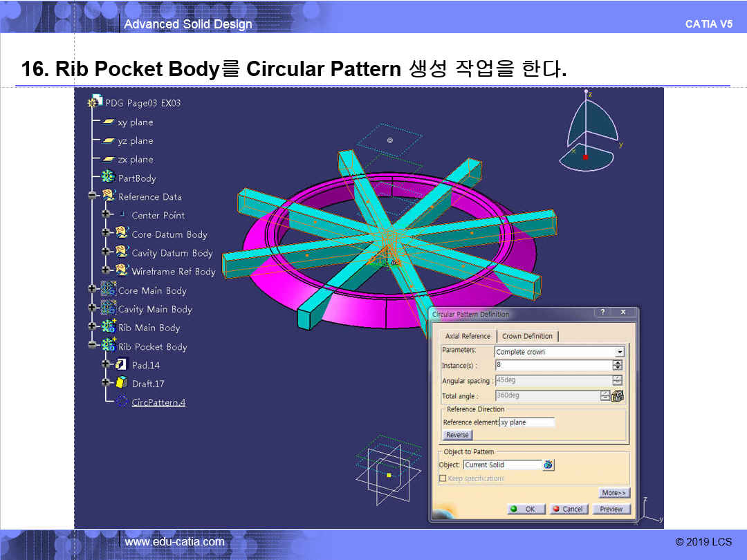
Task: Select the CircPattern.4 icon in tree
Action: click(122, 402)
